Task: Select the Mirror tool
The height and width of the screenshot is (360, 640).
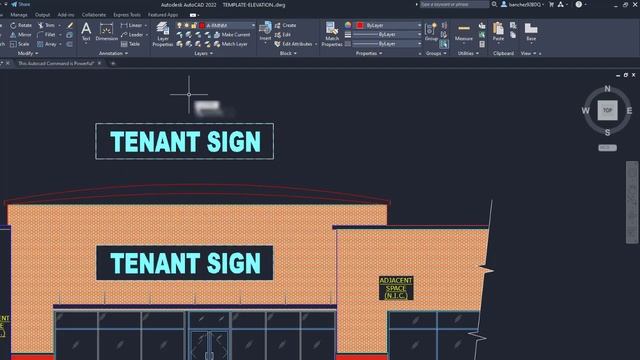Action: coord(20,35)
